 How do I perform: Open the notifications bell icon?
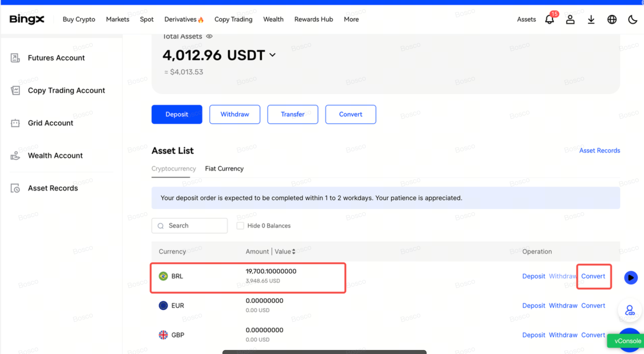(x=549, y=19)
